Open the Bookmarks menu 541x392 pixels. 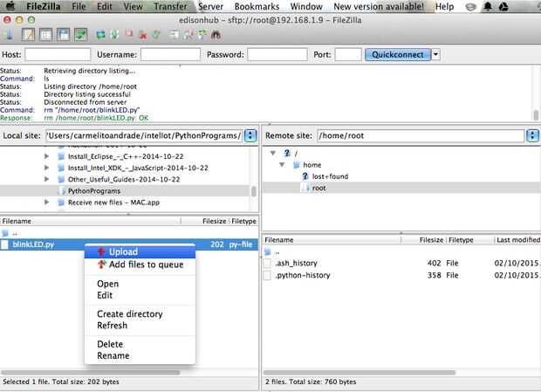pyautogui.click(x=257, y=6)
